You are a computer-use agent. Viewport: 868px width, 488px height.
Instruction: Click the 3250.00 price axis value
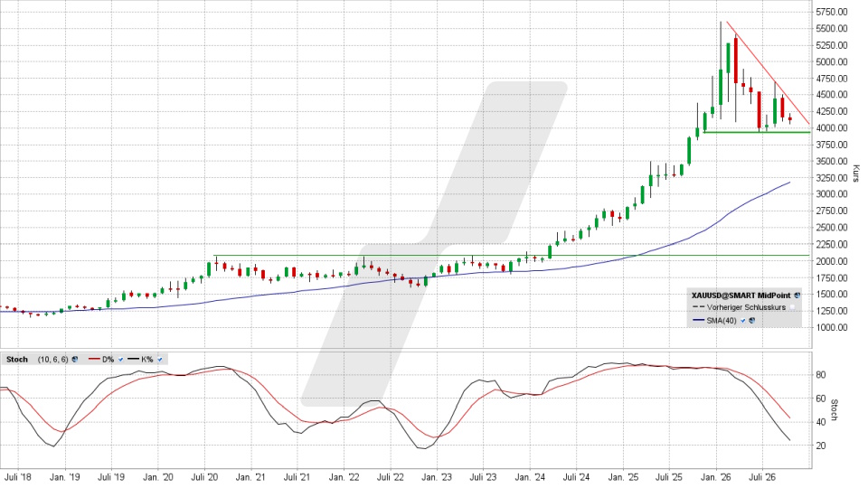click(832, 178)
